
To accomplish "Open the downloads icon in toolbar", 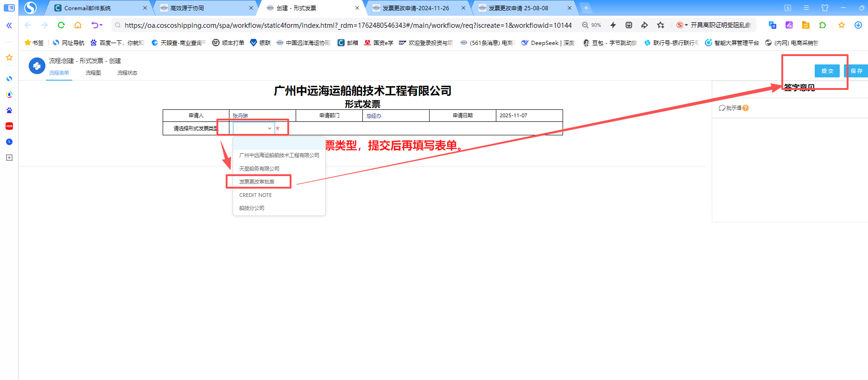I will [x=858, y=25].
